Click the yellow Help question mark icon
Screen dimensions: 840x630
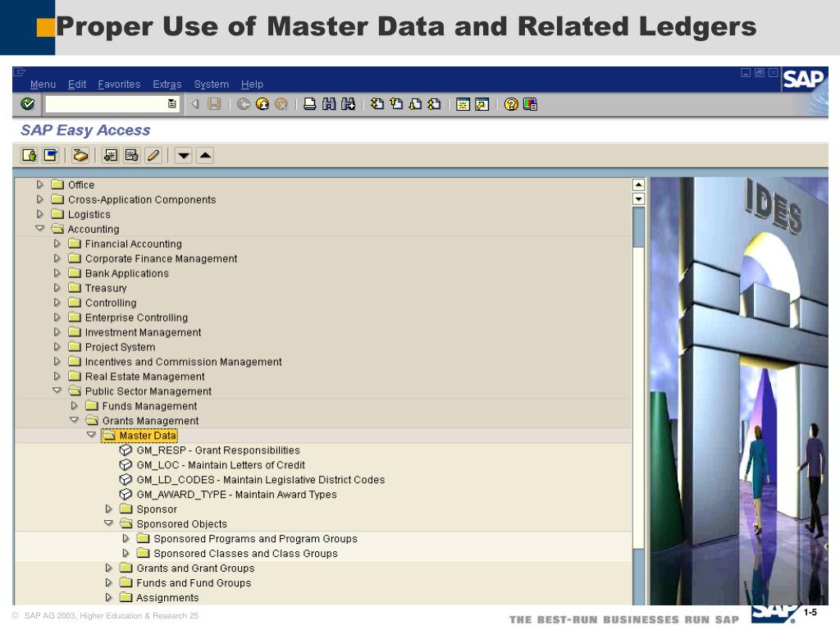pyautogui.click(x=511, y=104)
